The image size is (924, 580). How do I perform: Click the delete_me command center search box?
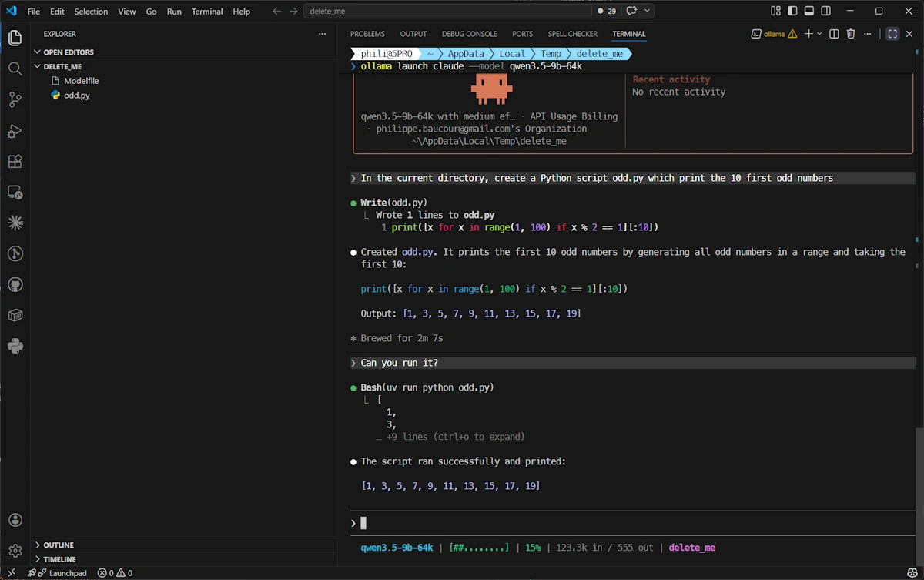448,12
